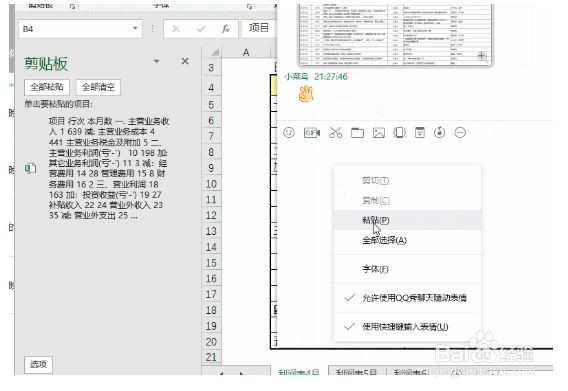Select row 14 header
The width and height of the screenshot is (568, 391).
tap(211, 247)
